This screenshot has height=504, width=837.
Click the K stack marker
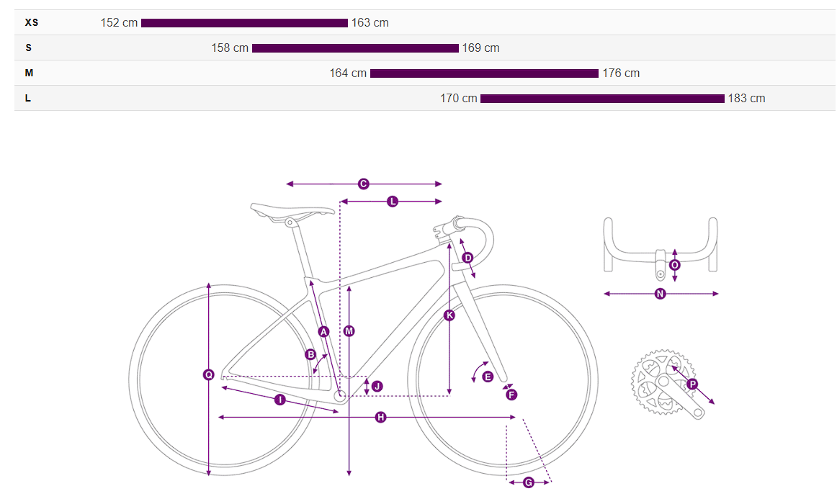click(449, 315)
